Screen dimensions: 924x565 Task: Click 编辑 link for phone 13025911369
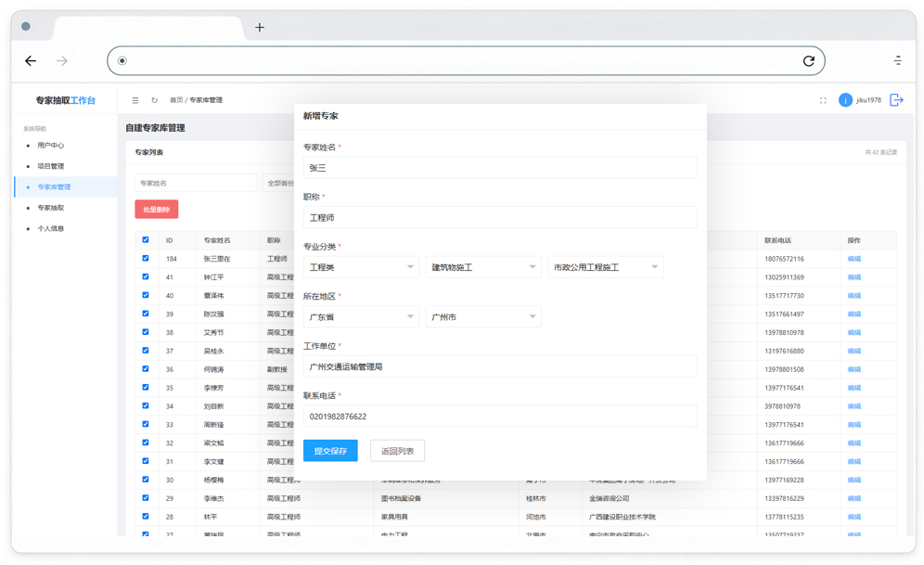coord(853,276)
